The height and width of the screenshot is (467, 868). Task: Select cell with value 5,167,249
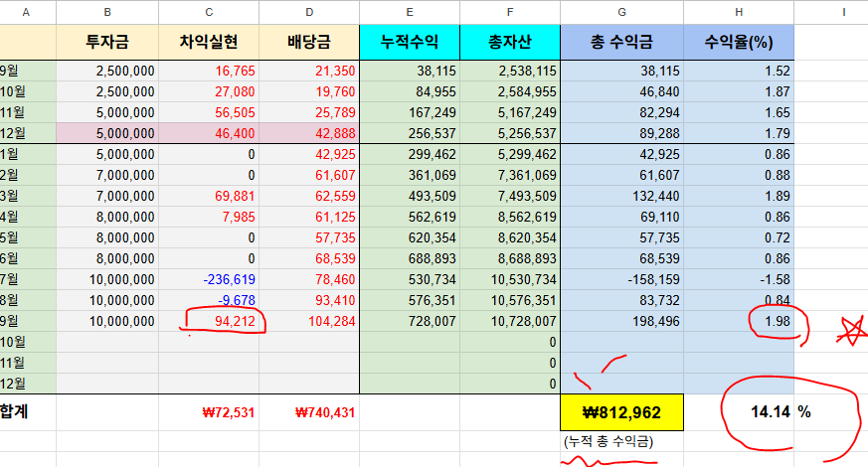(x=510, y=113)
